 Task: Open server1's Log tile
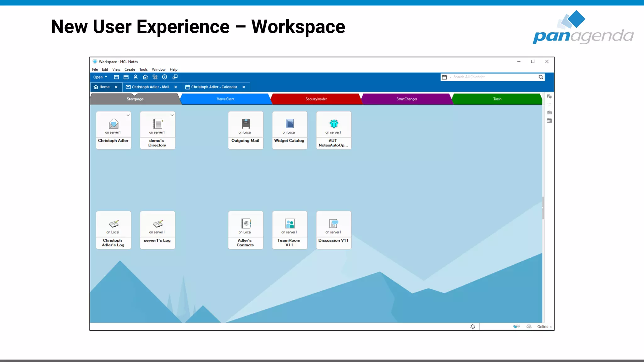(x=158, y=230)
